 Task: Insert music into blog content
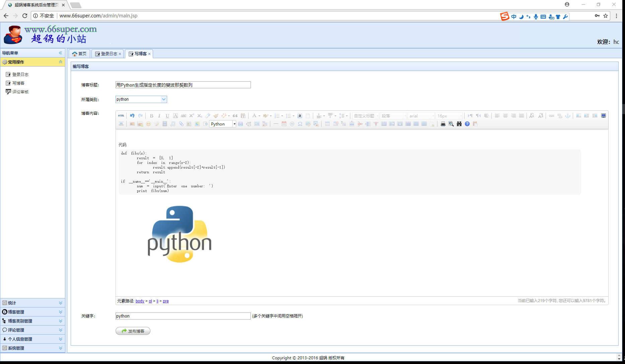click(173, 124)
